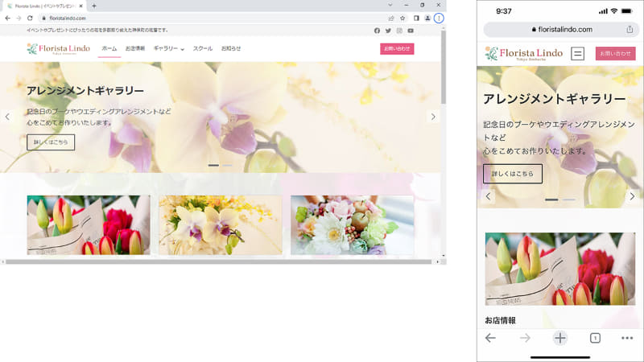This screenshot has height=362, width=644.
Task: Open the tab search chevron in the title bar
Action: point(390,5)
